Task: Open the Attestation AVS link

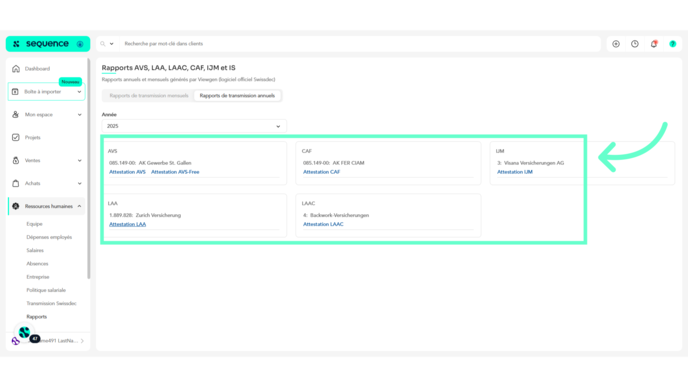Action: (127, 172)
